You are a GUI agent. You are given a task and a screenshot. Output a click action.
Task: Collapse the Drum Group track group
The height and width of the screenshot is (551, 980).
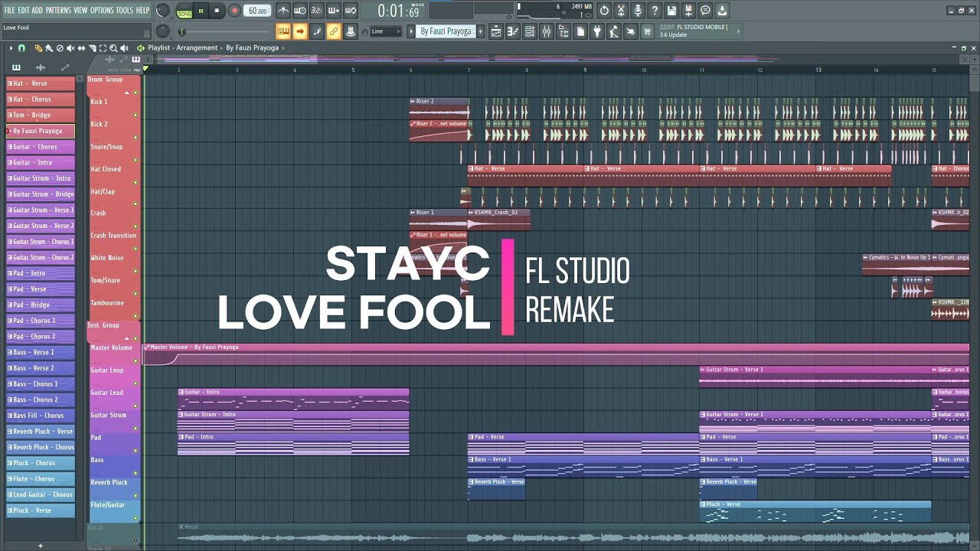click(x=127, y=92)
